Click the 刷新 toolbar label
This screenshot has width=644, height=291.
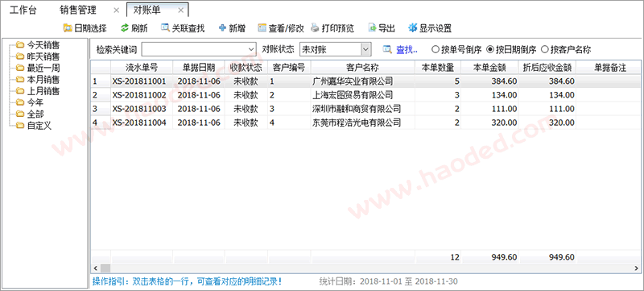coord(139,28)
